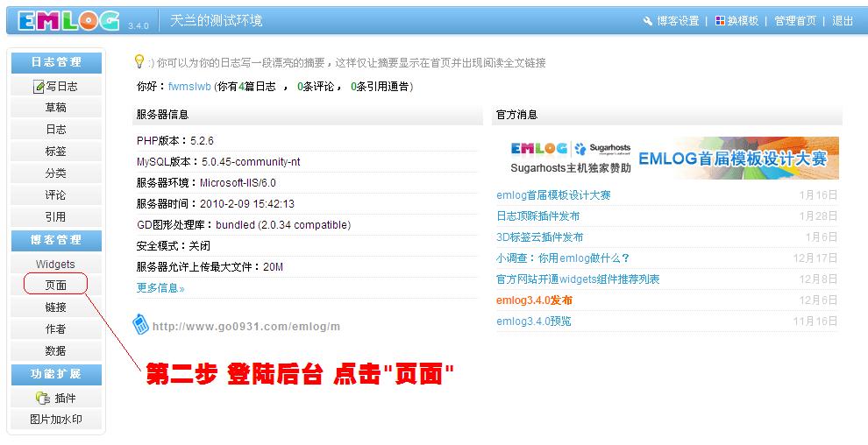The height and width of the screenshot is (445, 868).
Task: Click the date 1月16日
Action: coord(818,195)
